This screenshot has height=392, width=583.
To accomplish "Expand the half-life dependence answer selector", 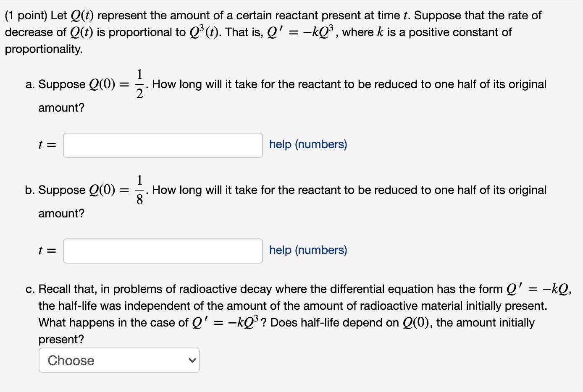I will pos(119,360).
